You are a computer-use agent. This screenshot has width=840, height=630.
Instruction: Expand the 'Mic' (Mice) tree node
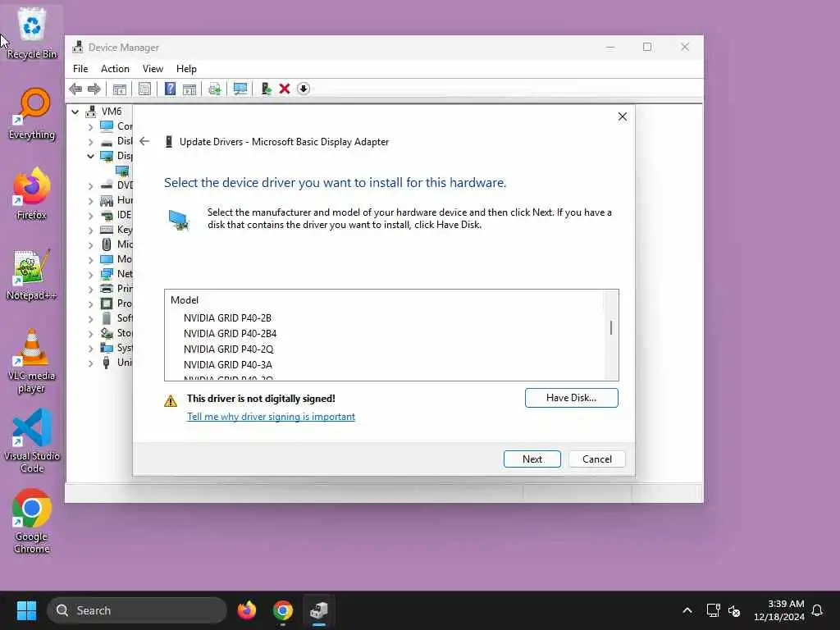coord(90,244)
